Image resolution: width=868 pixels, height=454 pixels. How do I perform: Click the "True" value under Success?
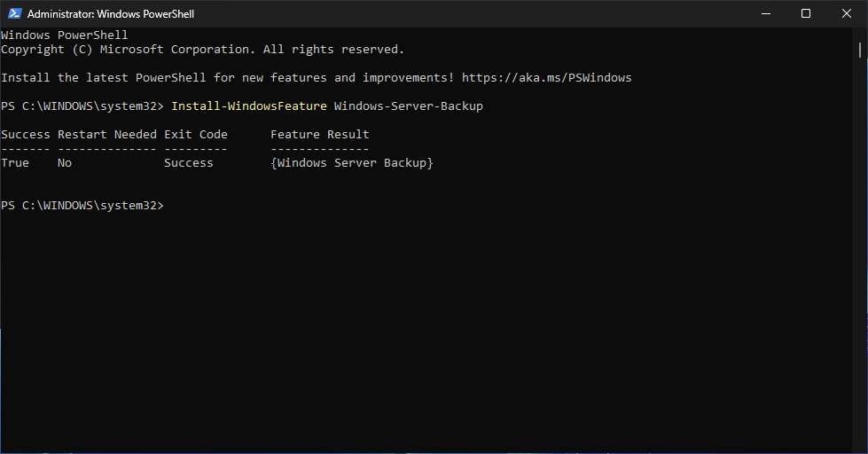coord(15,163)
